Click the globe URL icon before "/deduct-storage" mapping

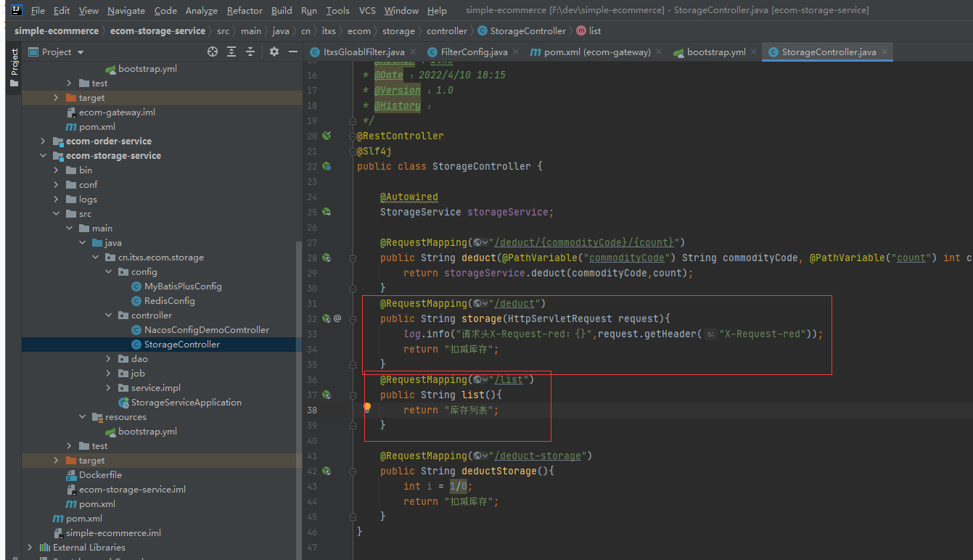(x=480, y=456)
